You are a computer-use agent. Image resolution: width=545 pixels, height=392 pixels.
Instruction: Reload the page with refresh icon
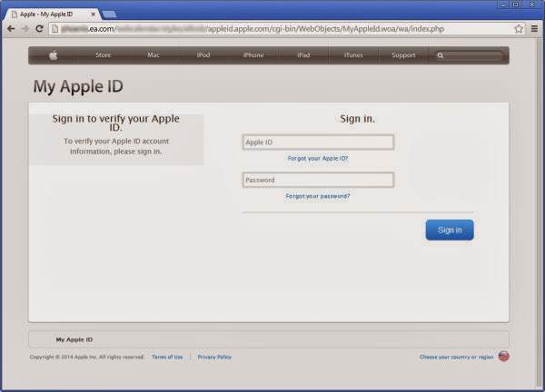[x=39, y=29]
